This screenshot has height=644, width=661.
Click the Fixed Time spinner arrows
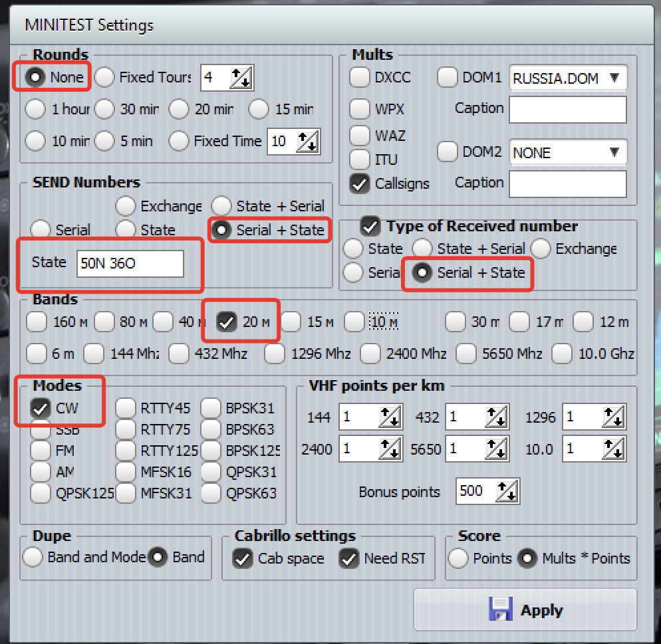coord(308,142)
